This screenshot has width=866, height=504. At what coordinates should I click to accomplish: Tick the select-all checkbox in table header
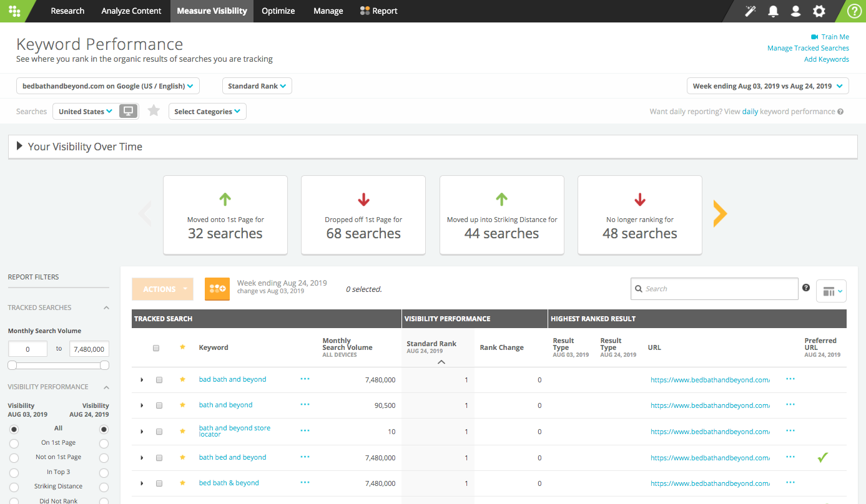[x=156, y=348]
